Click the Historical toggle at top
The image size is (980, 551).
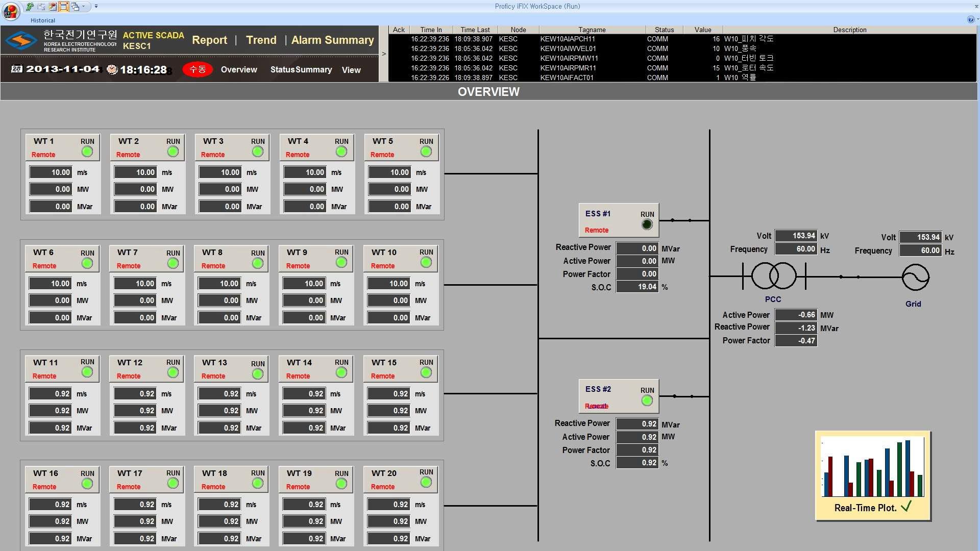[41, 20]
